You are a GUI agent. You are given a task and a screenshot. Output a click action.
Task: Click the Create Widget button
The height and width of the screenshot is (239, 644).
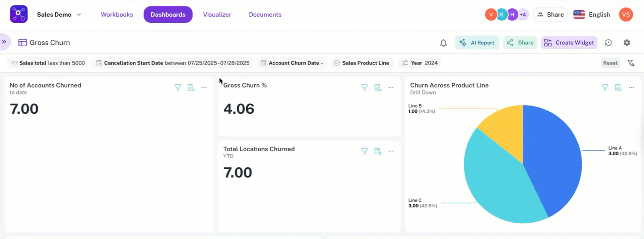tap(569, 43)
